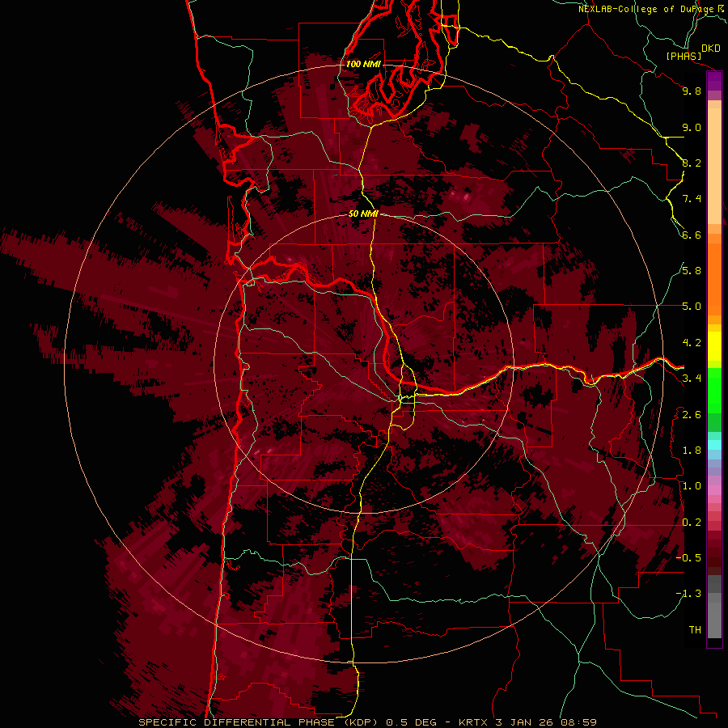Click the KRTX radar site identifier
This screenshot has height=728, width=728.
point(474,722)
